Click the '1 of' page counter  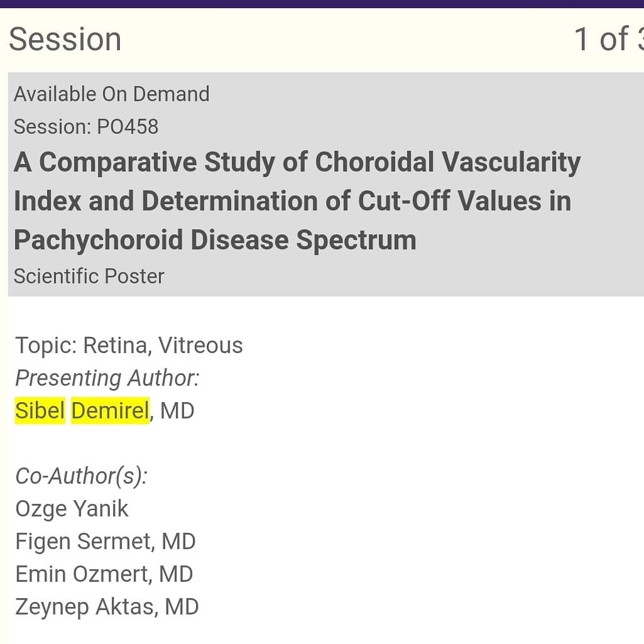608,40
